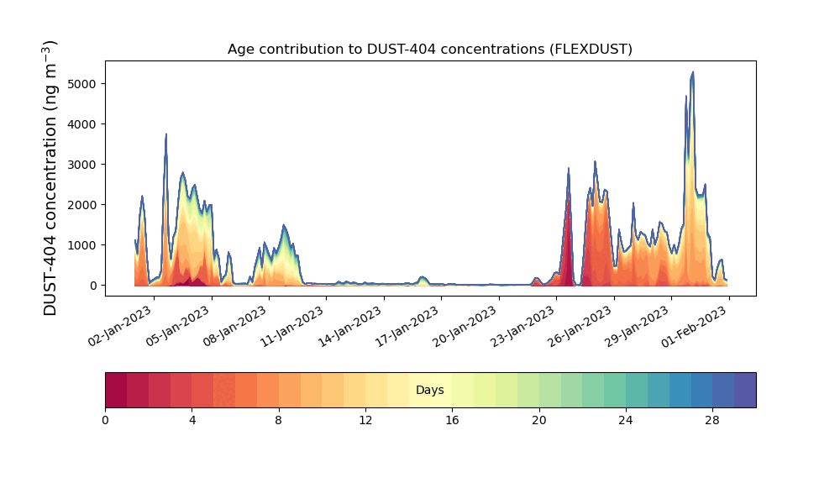
Task: Pick the "17-Jan-2023" x-axis date label
Action: pyautogui.click(x=407, y=326)
